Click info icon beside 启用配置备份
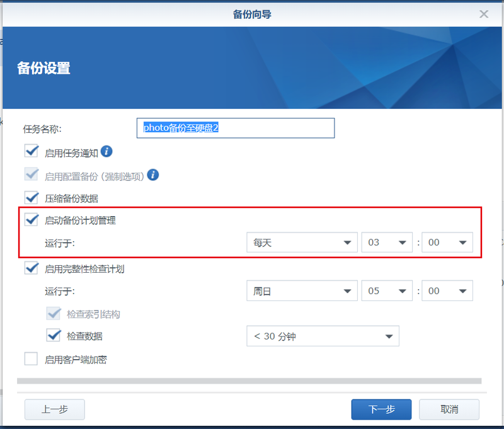This screenshot has height=429, width=504. pos(152,174)
